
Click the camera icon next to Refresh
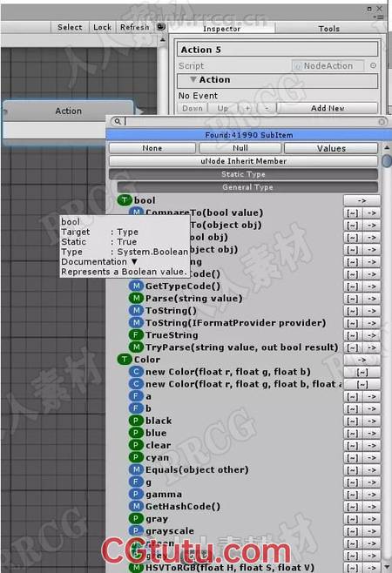coord(161,27)
